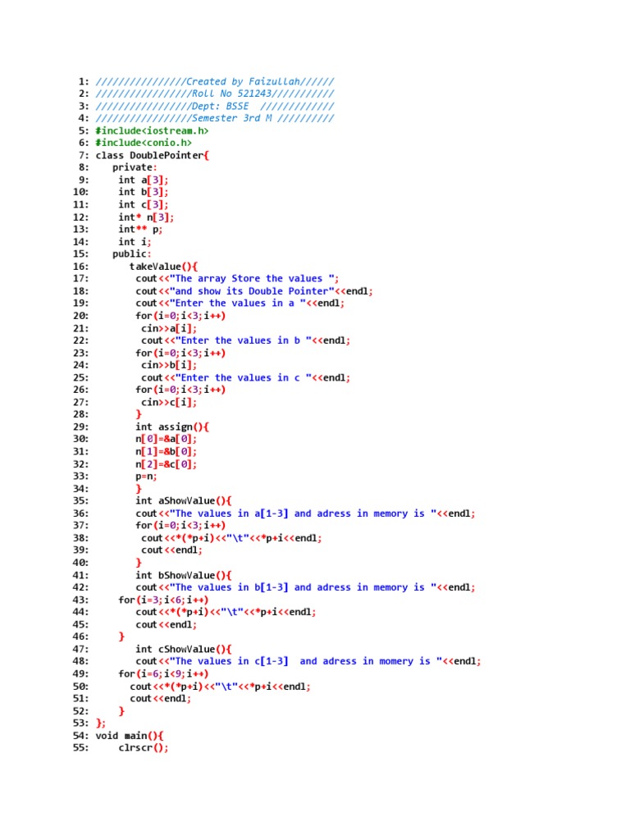Viewport: 630px width, 840px height.
Task: Click the 'takeValue(){' function header
Action: click(164, 267)
